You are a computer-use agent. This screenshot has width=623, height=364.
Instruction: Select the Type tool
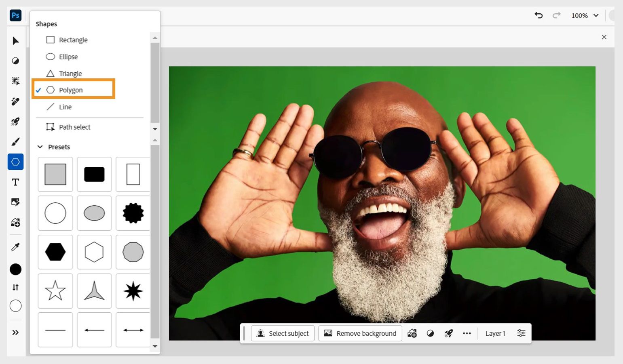pos(15,182)
